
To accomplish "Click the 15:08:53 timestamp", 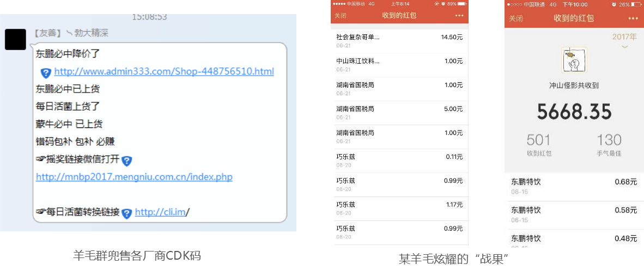I will 149,17.
